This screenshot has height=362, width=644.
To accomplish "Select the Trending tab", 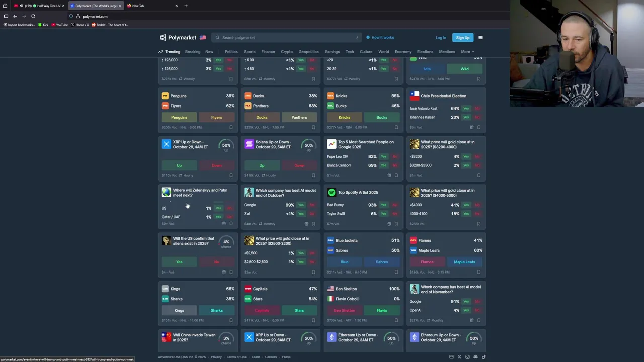I will click(170, 52).
